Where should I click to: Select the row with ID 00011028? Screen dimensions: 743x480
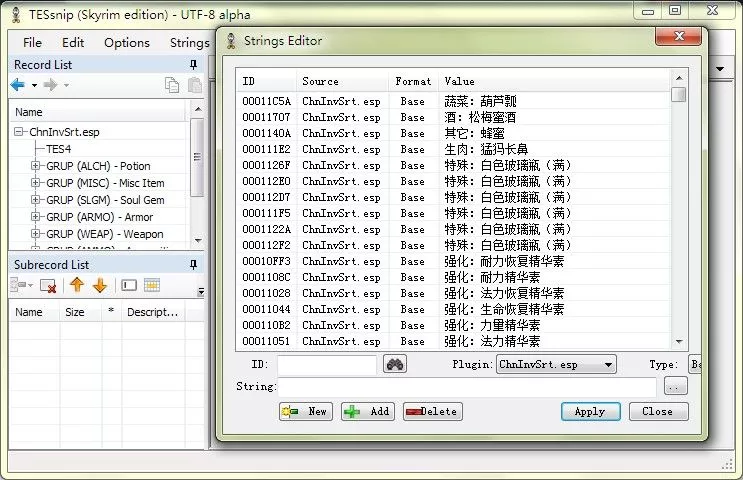pyautogui.click(x=453, y=294)
